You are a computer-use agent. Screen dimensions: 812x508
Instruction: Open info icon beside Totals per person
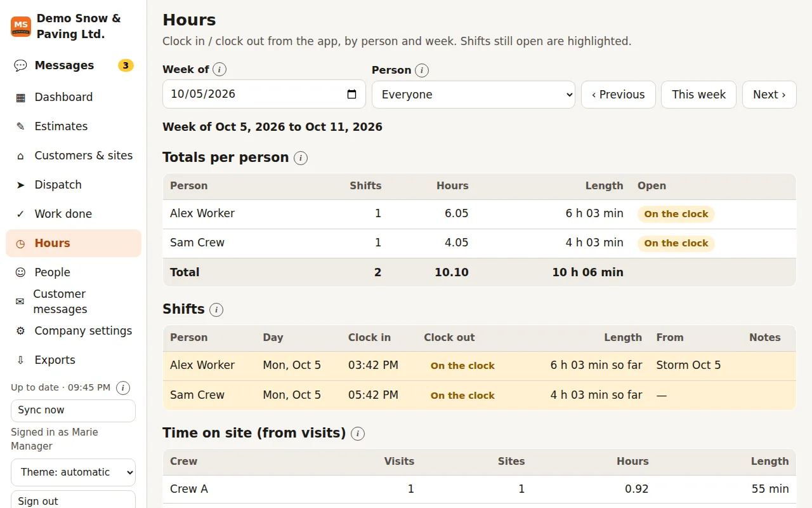click(301, 158)
